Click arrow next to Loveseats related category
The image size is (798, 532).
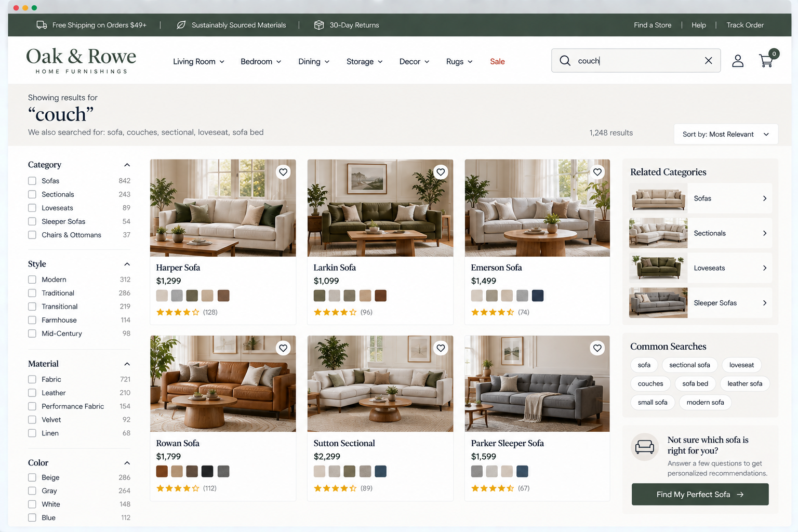tap(765, 268)
